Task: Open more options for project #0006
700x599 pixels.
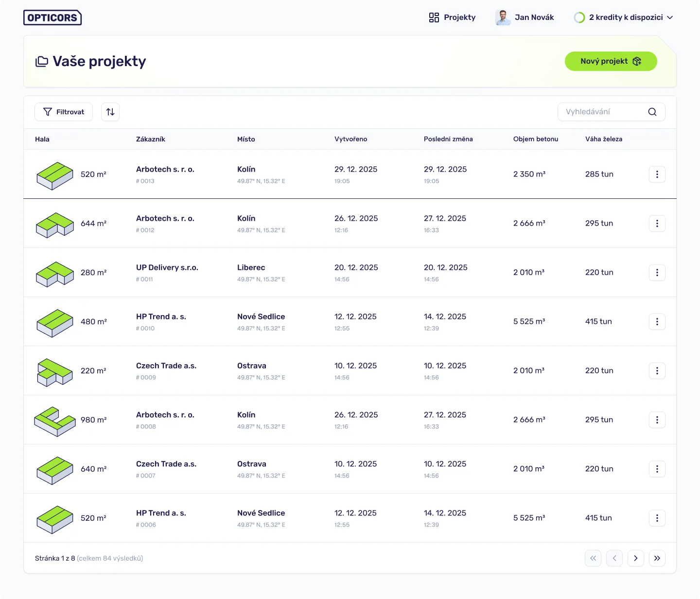Action: pyautogui.click(x=657, y=518)
